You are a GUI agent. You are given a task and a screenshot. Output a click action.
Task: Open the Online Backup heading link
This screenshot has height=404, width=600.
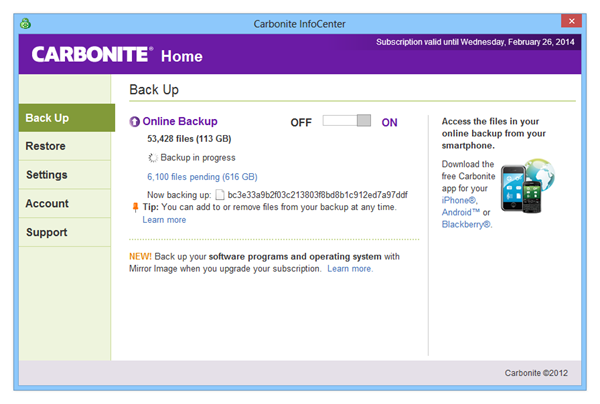tap(180, 121)
